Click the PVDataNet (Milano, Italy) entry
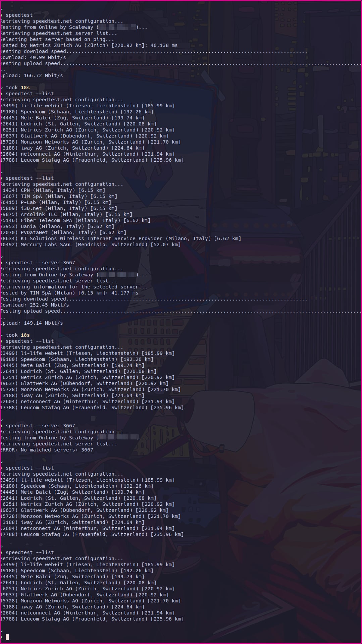The width and height of the screenshot is (362, 644). [63, 232]
